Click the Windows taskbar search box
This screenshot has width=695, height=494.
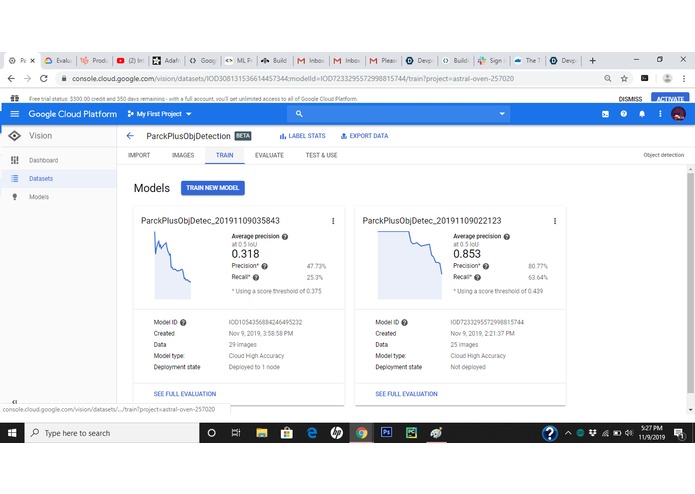point(112,433)
